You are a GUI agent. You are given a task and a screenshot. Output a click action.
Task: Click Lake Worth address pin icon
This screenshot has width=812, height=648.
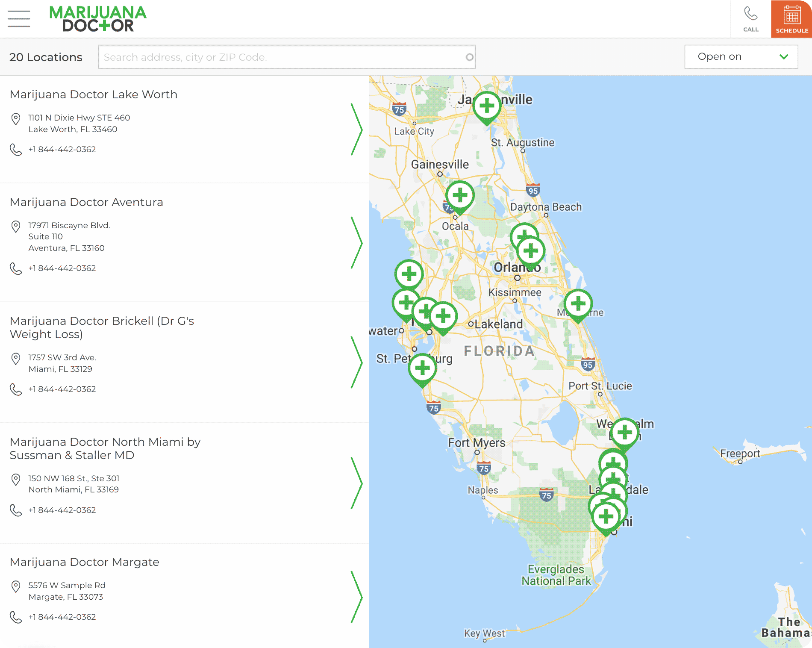coord(16,119)
